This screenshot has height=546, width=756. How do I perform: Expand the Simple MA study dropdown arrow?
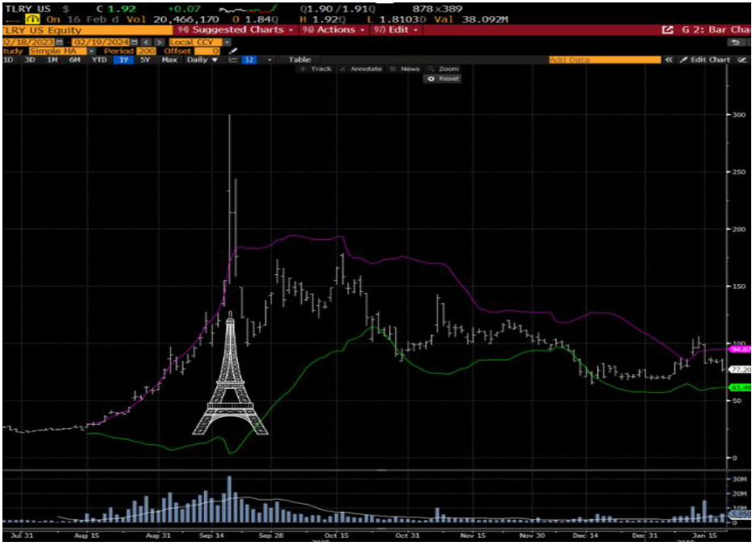pos(91,51)
